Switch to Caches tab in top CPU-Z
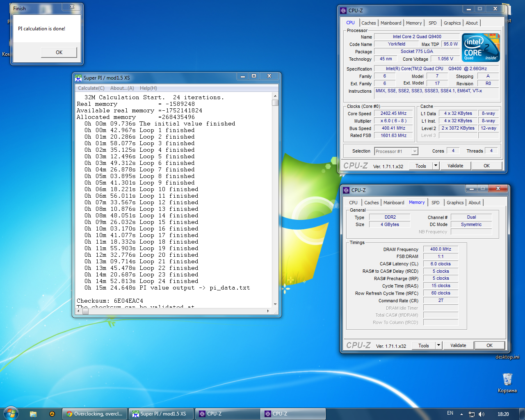 [x=369, y=23]
